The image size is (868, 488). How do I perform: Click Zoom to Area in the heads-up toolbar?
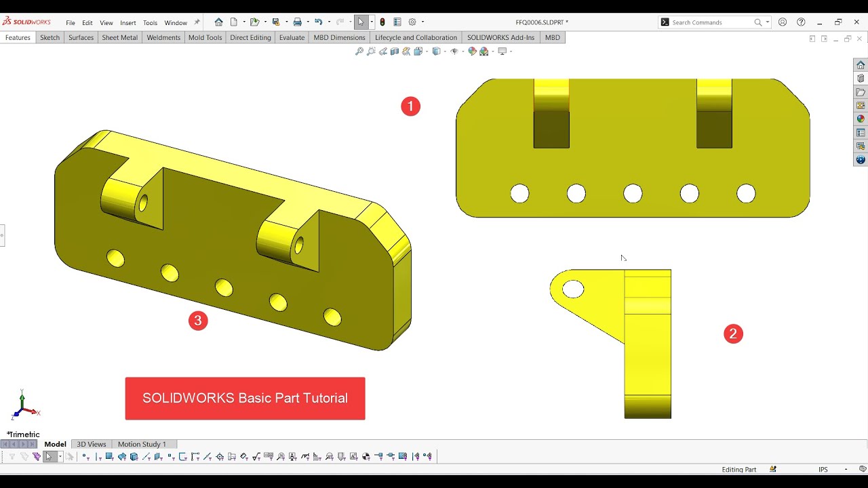[371, 52]
